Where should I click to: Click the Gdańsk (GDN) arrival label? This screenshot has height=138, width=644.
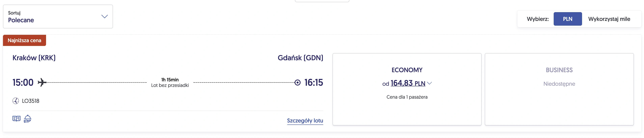(x=300, y=58)
